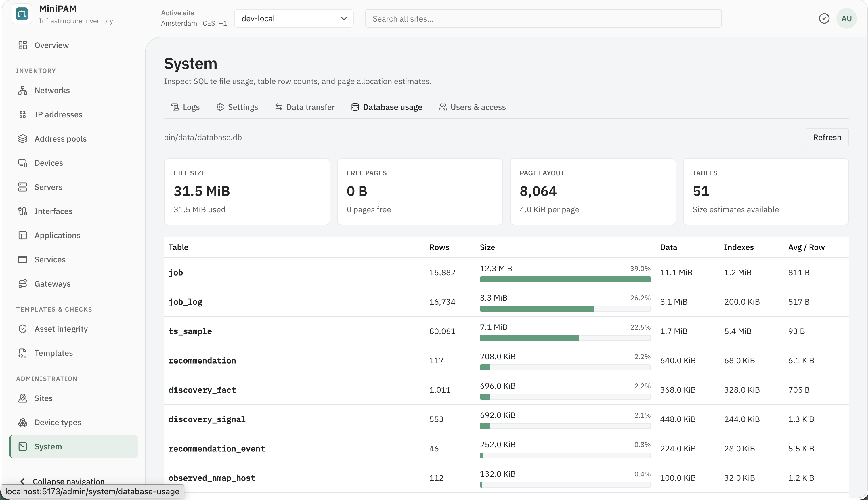This screenshot has width=868, height=500.
Task: Click the Devices sidebar icon
Action: pos(23,163)
